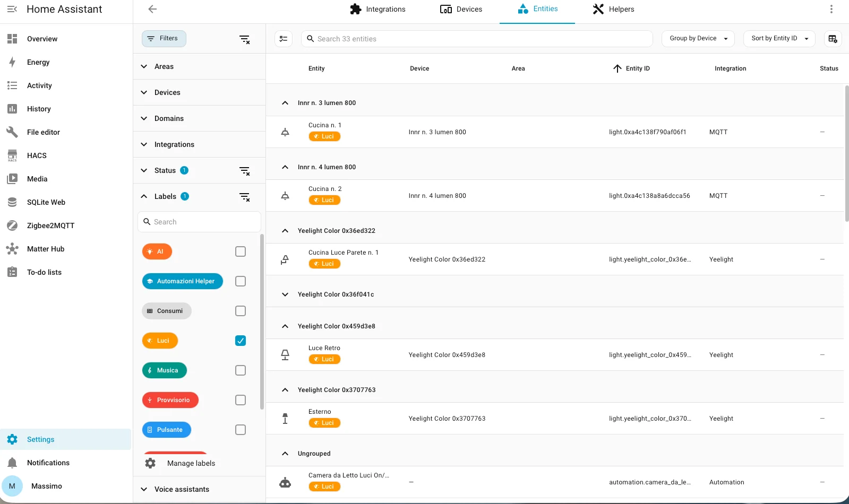The height and width of the screenshot is (504, 849).
Task: Clear all filters icon beside Filters
Action: pos(245,39)
